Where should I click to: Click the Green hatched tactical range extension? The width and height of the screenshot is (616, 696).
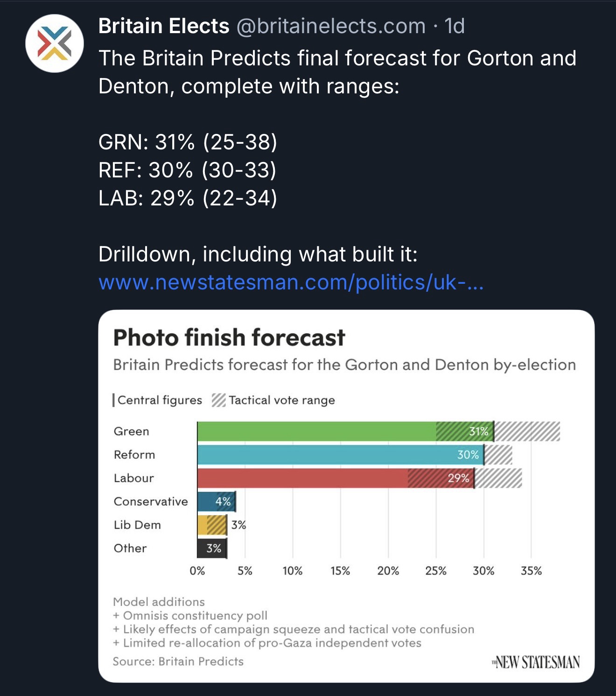click(527, 431)
